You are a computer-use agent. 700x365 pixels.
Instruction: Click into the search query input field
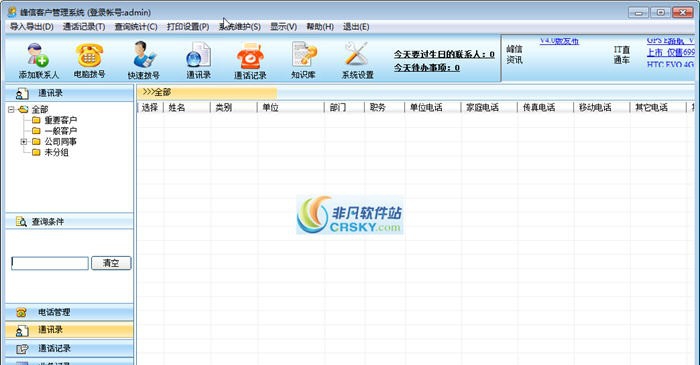(x=50, y=263)
